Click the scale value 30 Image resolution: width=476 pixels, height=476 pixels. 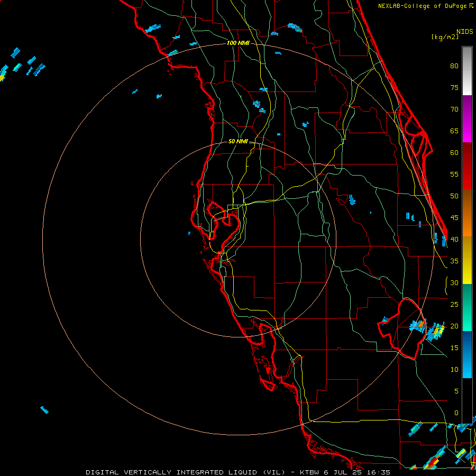(x=454, y=282)
